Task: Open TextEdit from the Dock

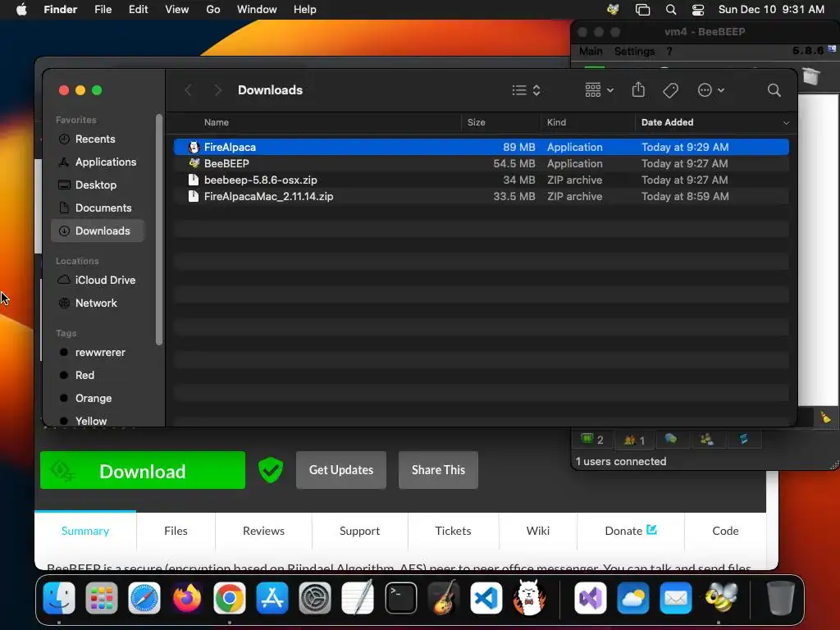Action: 358,597
